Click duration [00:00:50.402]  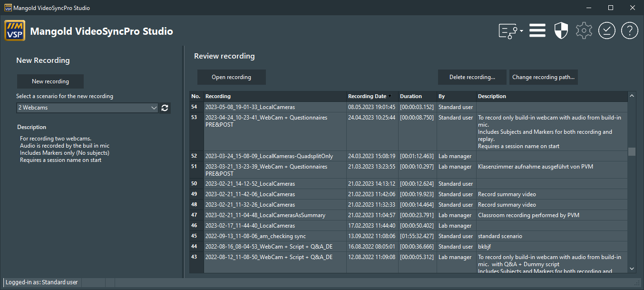pos(417,226)
